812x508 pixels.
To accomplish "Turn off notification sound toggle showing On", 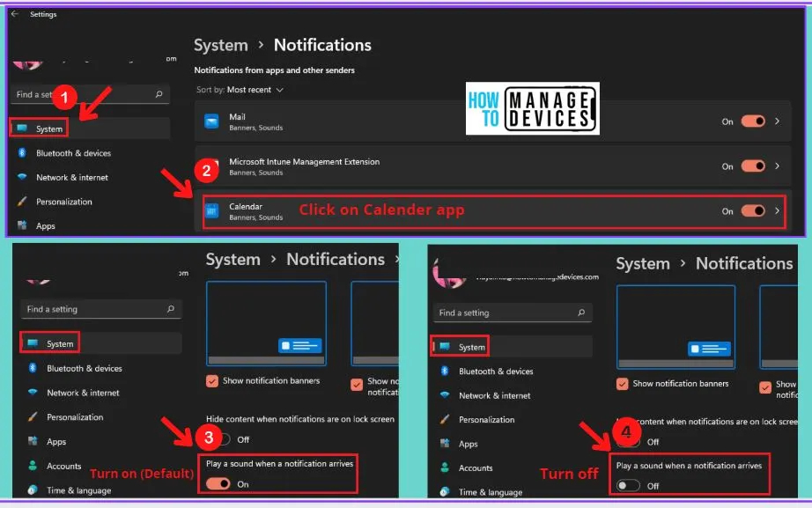I will coord(218,483).
